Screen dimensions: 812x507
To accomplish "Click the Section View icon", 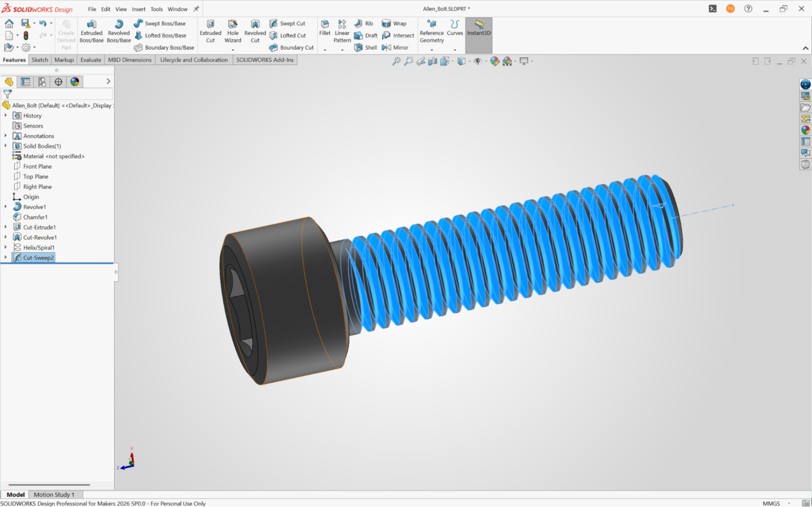I will (432, 61).
